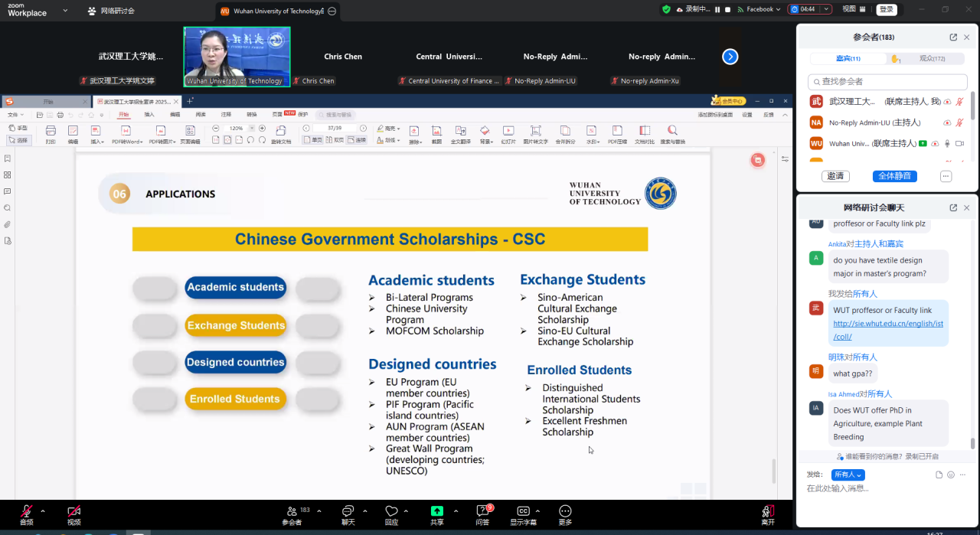Pause the recording in the top bar
This screenshot has width=980, height=535.
[x=717, y=9]
